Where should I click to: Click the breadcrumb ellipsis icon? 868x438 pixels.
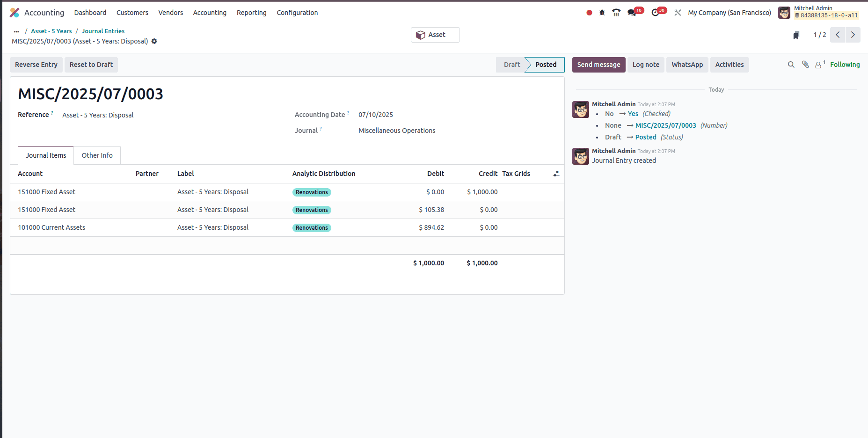point(16,31)
